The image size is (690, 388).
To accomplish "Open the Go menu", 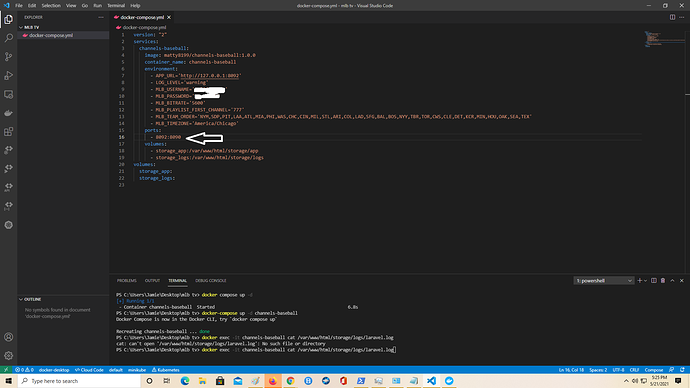I will coord(84,6).
